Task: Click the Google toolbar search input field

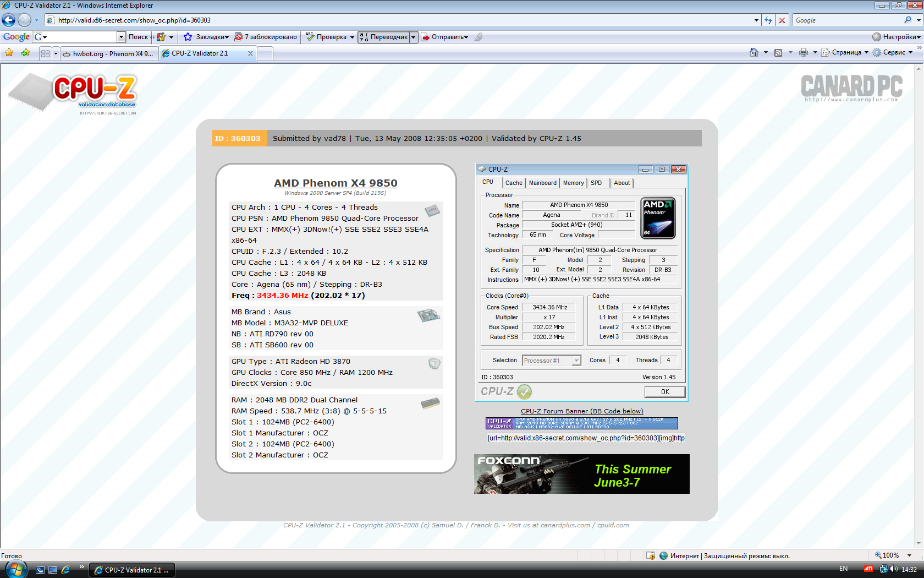Action: click(x=80, y=37)
